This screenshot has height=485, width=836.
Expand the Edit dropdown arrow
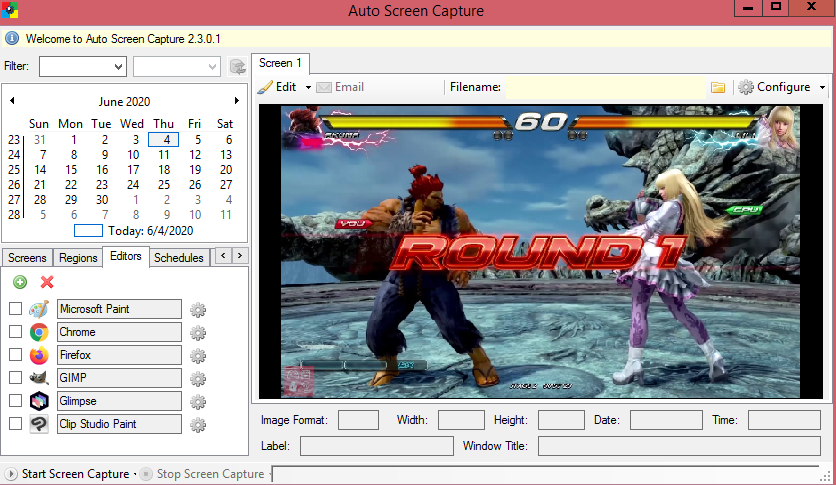click(308, 87)
